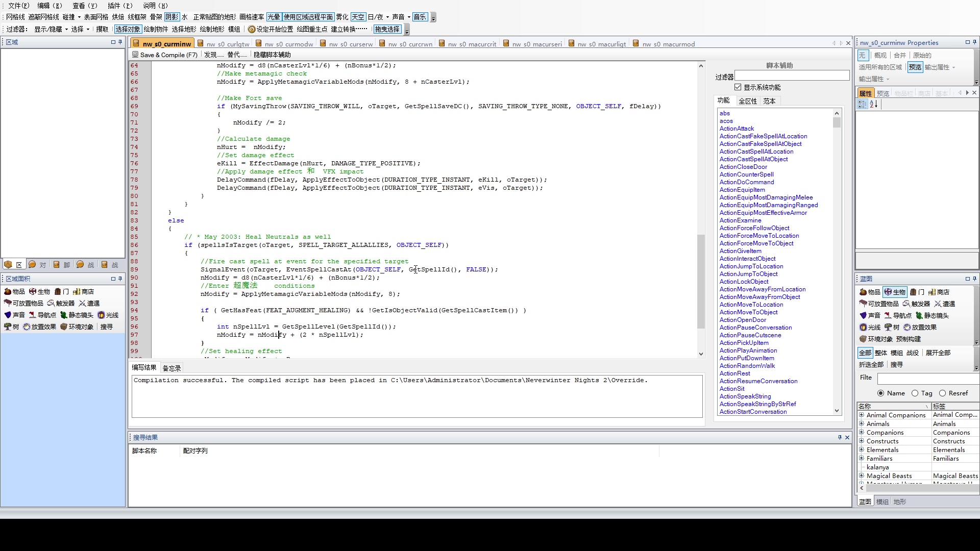Open the 日/夜 dropdown
This screenshot has height=551, width=980.
point(378,17)
